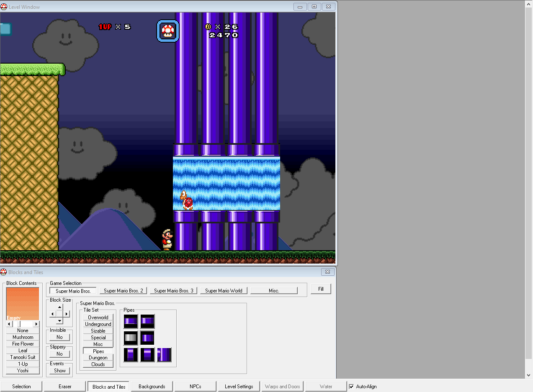Open the Misc tile set

click(x=98, y=344)
